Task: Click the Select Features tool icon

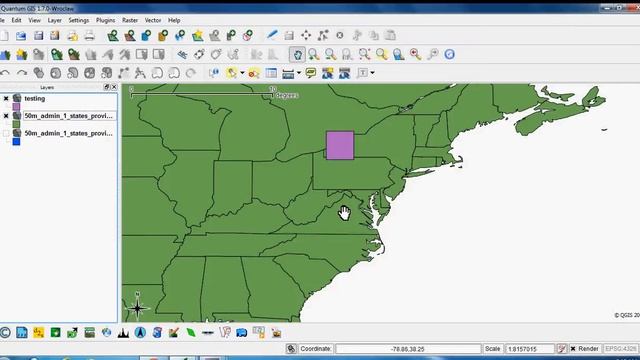Action: pos(232,73)
